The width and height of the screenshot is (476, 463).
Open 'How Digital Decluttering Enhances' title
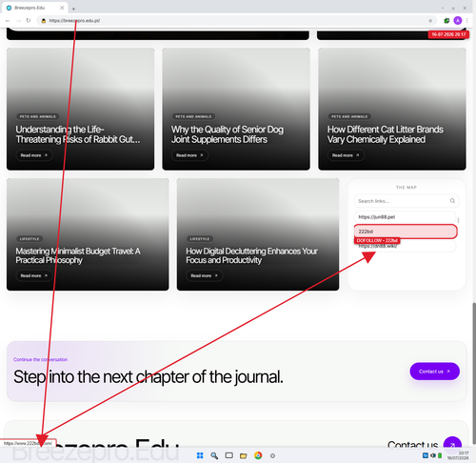pos(251,255)
